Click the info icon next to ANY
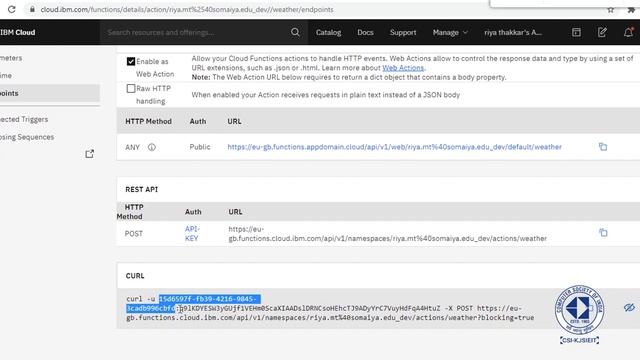 coord(151,147)
